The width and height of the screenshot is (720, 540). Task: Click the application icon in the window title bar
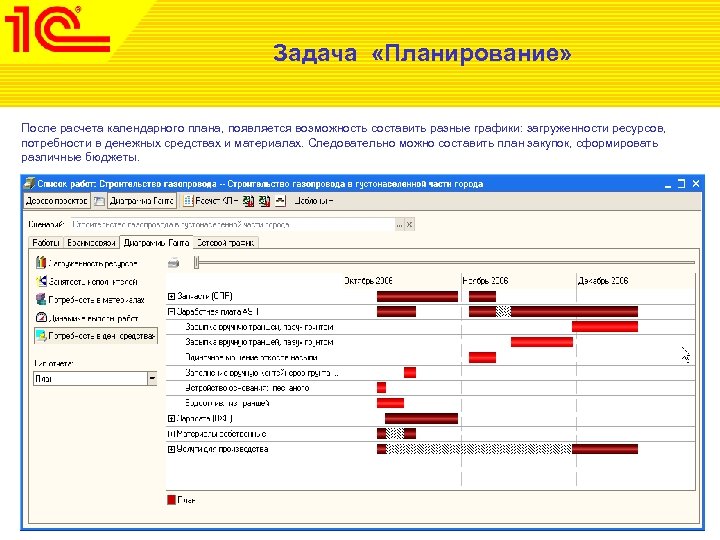click(29, 183)
